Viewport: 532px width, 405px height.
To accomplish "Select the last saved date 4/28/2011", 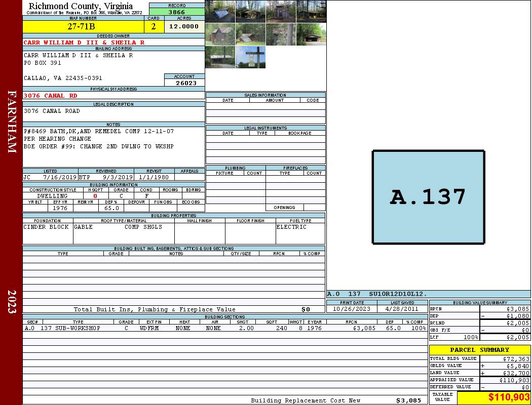I will pos(402,309).
